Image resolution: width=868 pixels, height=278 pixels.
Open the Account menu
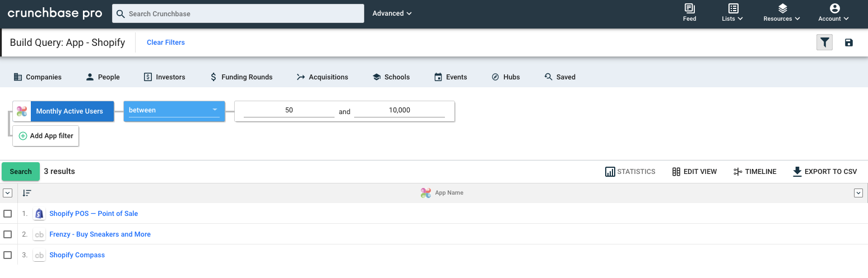point(834,13)
